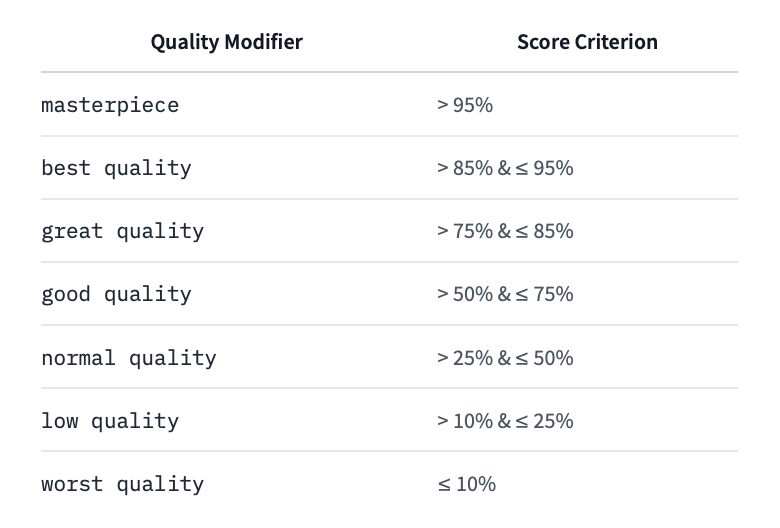Select the normal quality modifier text
Screen dimensions: 780x528
(x=128, y=358)
